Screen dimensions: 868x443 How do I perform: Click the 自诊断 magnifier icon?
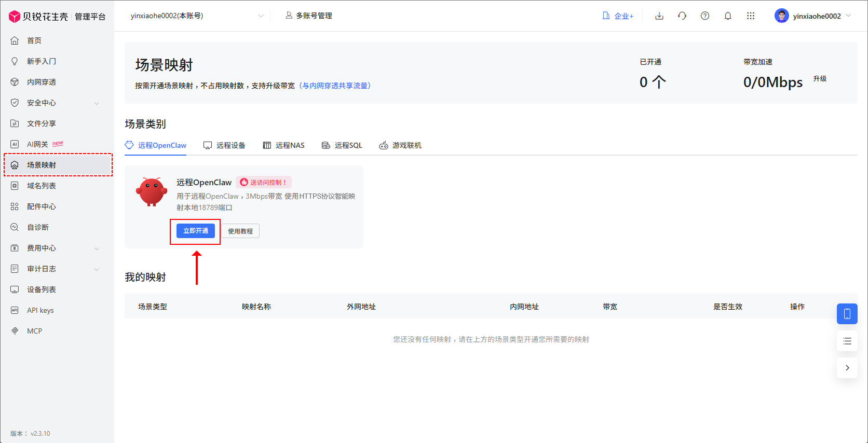(x=15, y=227)
